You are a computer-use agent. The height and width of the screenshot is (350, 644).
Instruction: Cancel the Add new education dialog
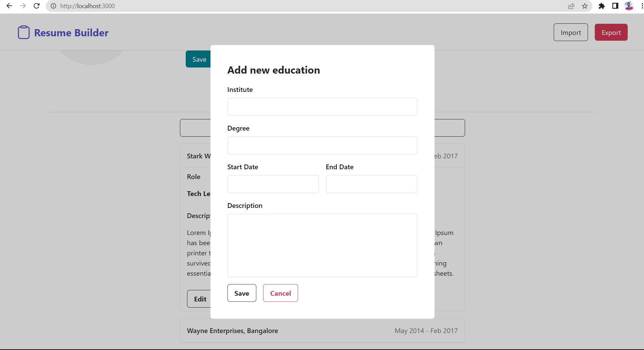pyautogui.click(x=280, y=293)
